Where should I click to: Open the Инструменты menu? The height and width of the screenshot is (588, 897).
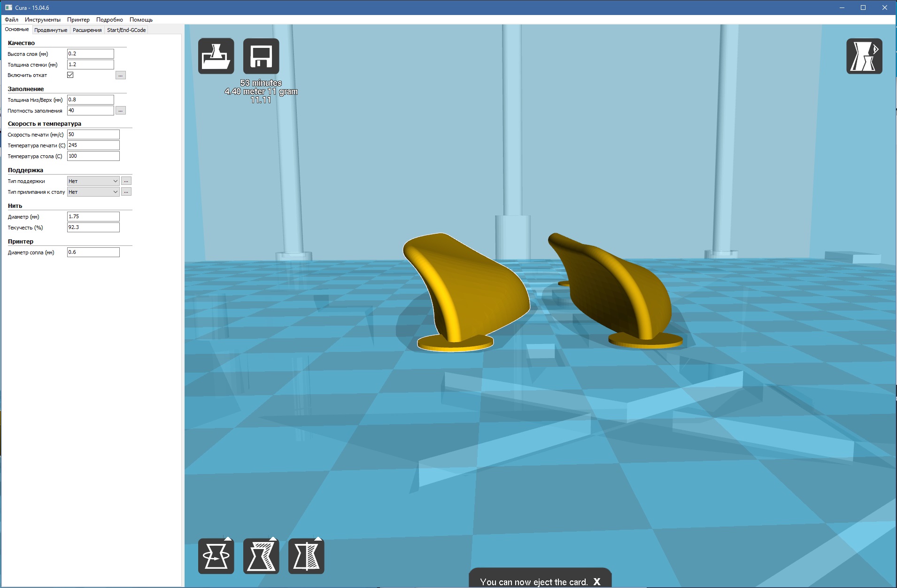pyautogui.click(x=43, y=20)
